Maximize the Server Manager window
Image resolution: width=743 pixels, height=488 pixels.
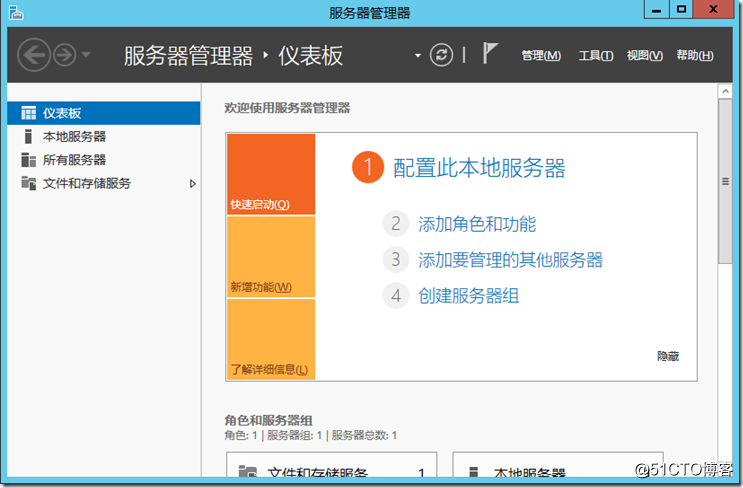(x=681, y=9)
